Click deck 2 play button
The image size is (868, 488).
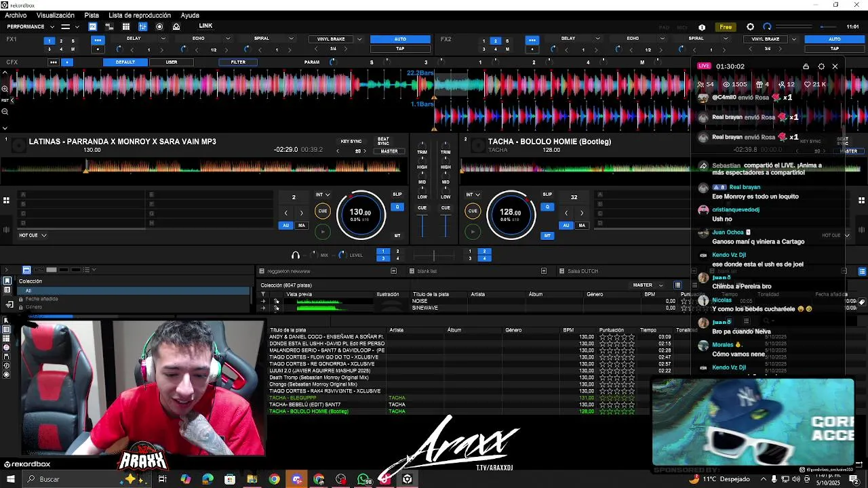pyautogui.click(x=473, y=232)
